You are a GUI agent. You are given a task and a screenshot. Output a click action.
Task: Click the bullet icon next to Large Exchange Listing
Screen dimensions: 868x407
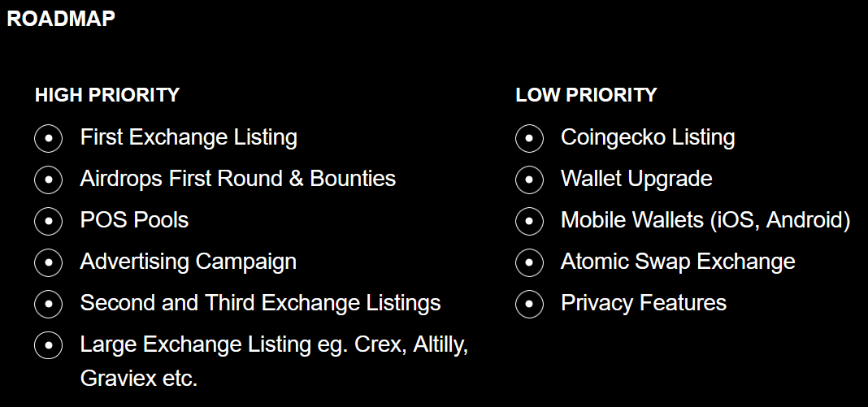coord(48,345)
